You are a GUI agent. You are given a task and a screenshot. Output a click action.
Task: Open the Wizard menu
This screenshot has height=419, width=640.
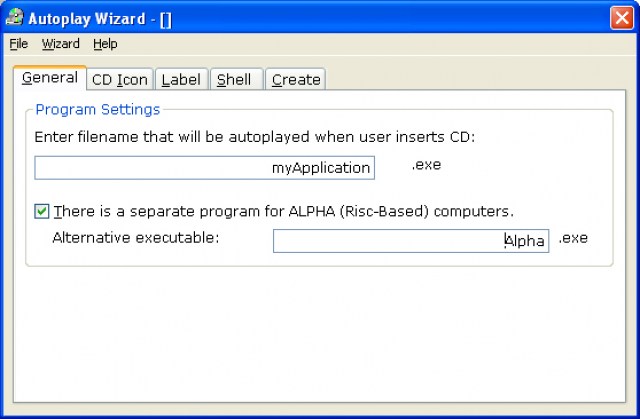tap(60, 44)
